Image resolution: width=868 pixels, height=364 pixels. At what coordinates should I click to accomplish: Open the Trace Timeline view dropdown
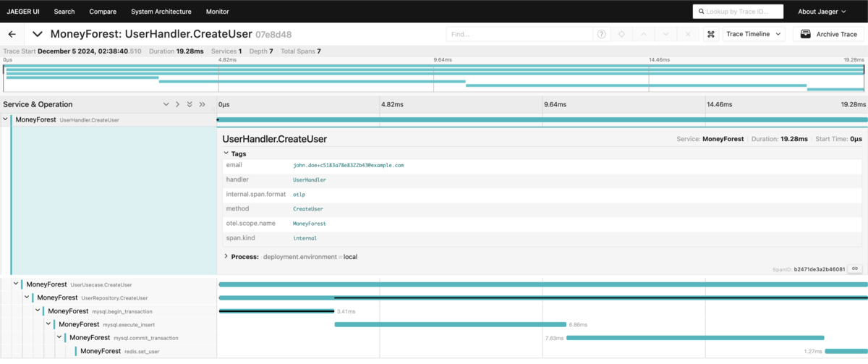point(754,34)
